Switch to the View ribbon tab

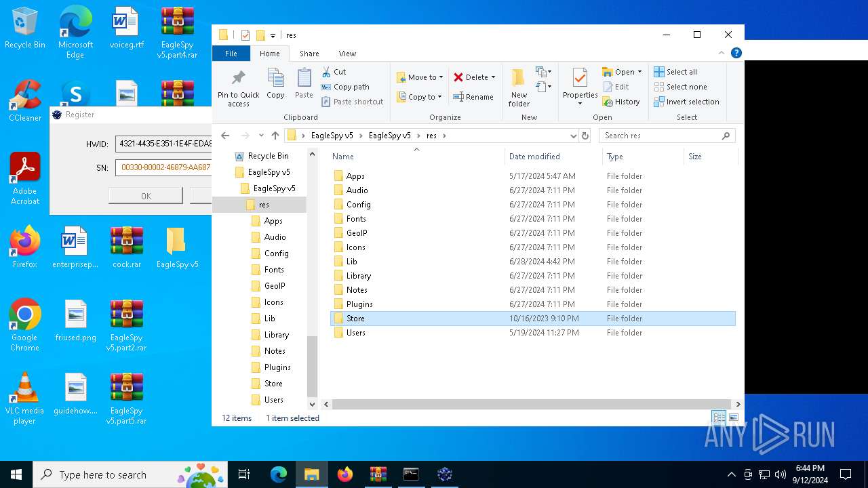coord(347,54)
